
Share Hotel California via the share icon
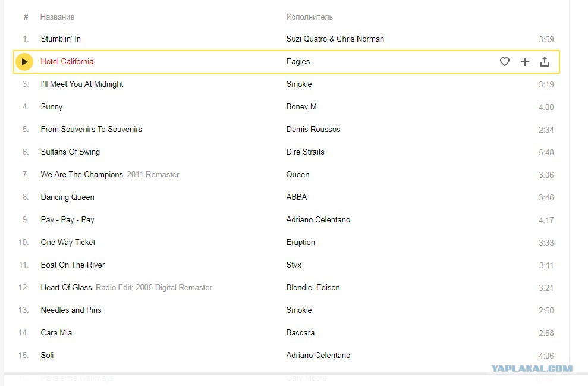coord(545,61)
